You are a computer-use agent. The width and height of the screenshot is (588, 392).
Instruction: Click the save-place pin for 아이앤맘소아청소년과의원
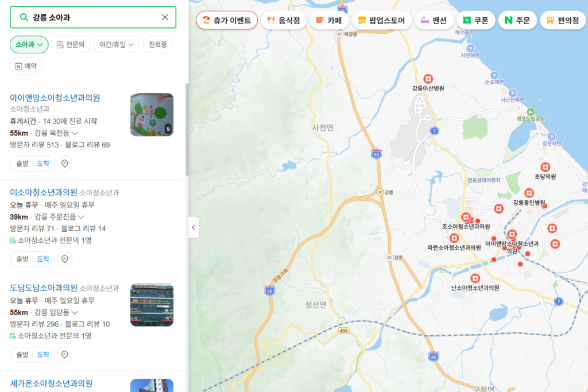coord(65,163)
